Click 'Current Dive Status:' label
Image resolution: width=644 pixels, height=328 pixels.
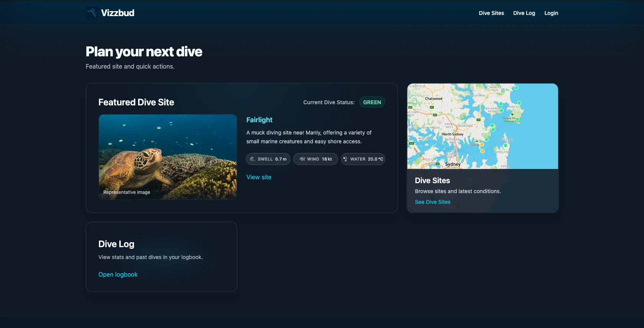pos(329,102)
